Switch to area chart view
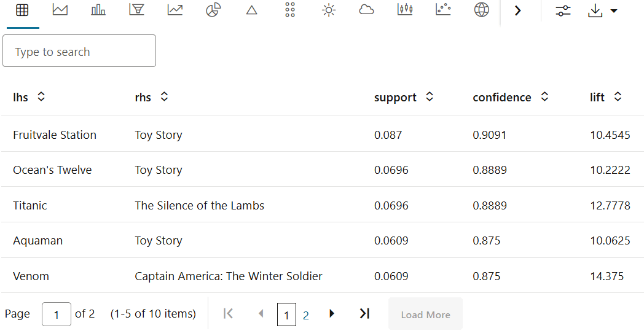 pos(60,10)
